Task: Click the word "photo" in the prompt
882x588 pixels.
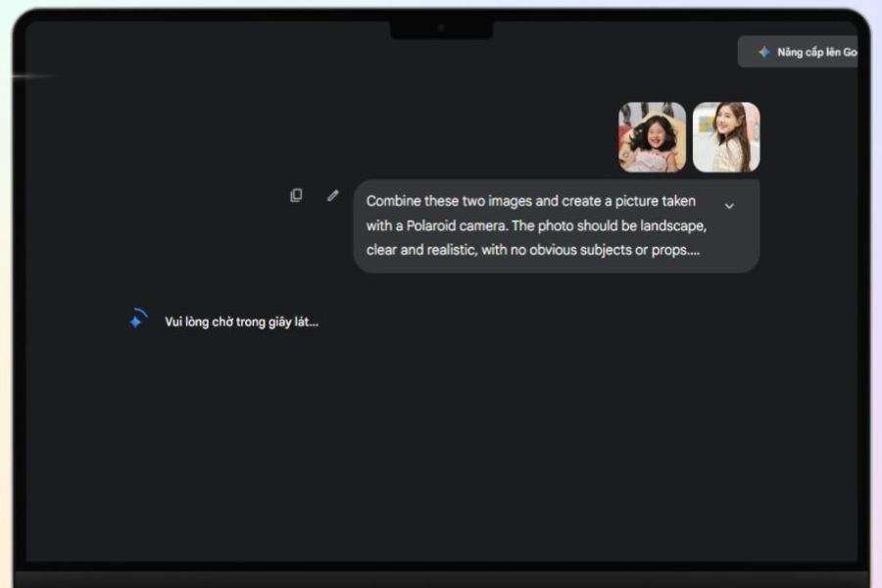Action: coord(560,225)
